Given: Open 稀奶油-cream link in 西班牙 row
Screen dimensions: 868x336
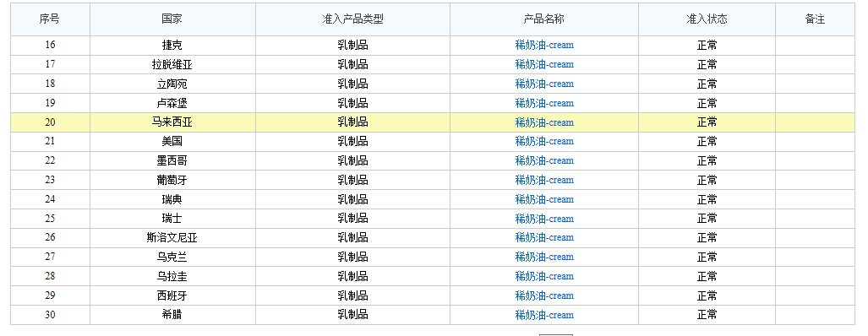Looking at the screenshot, I should [x=544, y=295].
